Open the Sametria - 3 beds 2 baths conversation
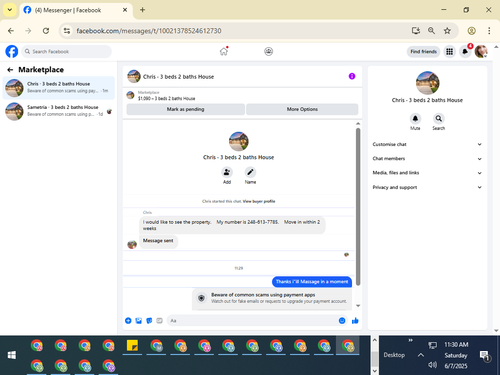Viewport: 500px width, 375px height. click(59, 111)
